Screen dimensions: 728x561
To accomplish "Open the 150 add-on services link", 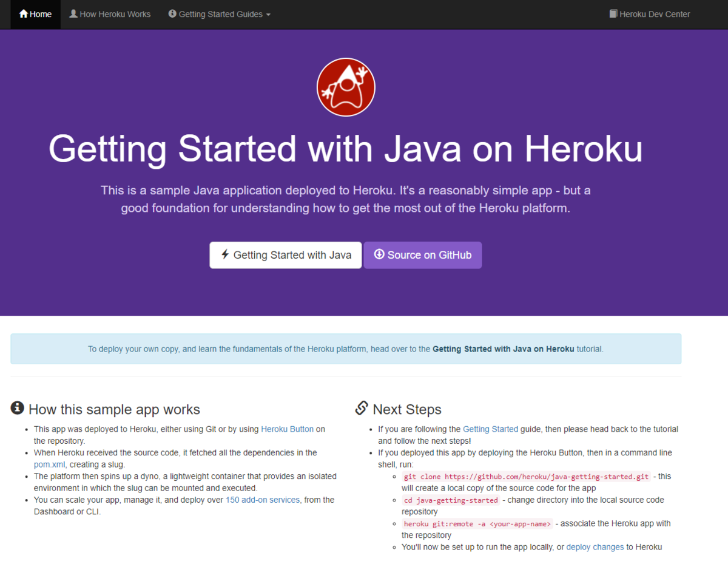I will pos(263,500).
